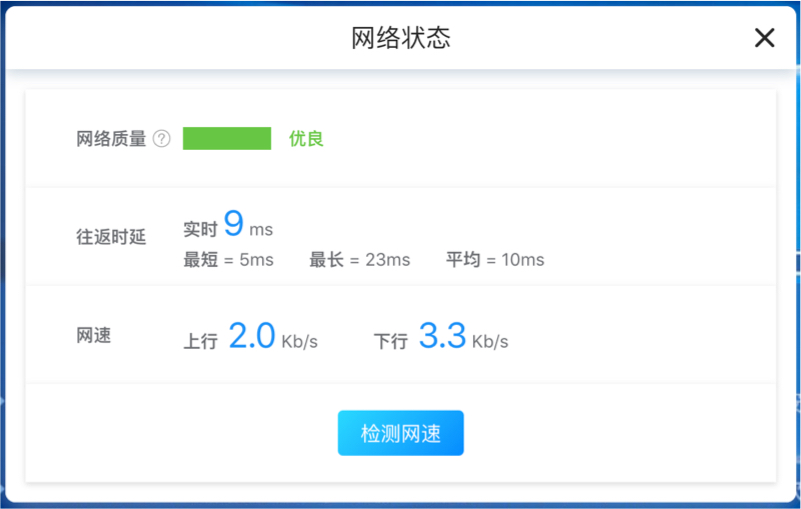This screenshot has width=801, height=509.
Task: Click the 下行 download label
Action: [390, 342]
